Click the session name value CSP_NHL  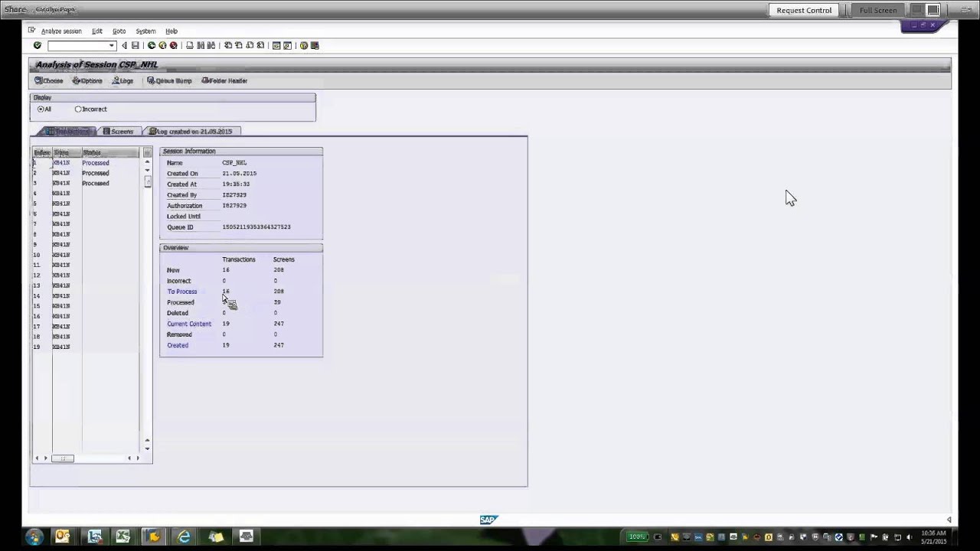click(x=234, y=163)
